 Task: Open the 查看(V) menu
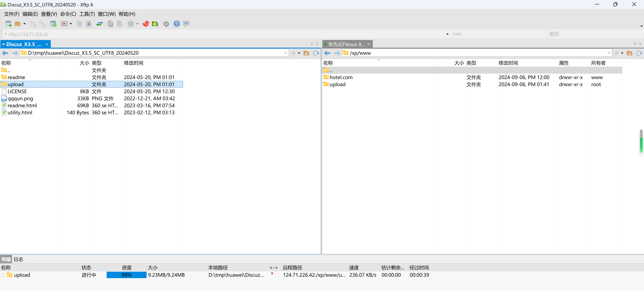[49, 14]
